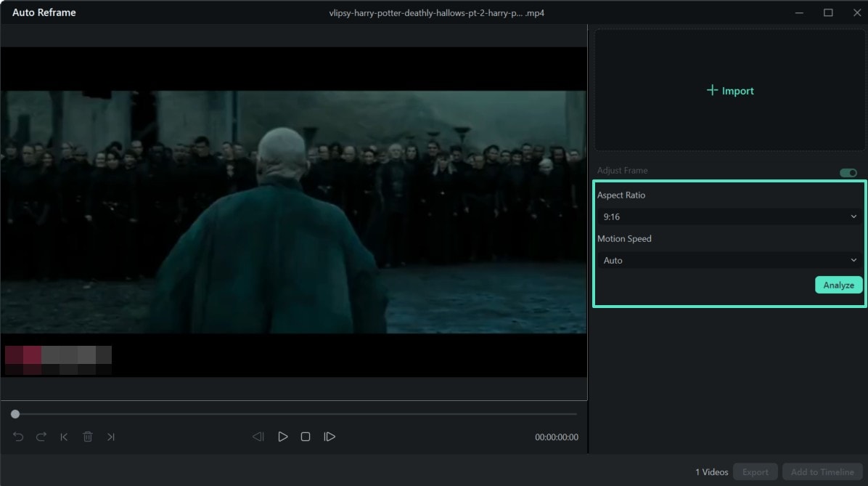Close the Auto Reframe window

[x=857, y=12]
